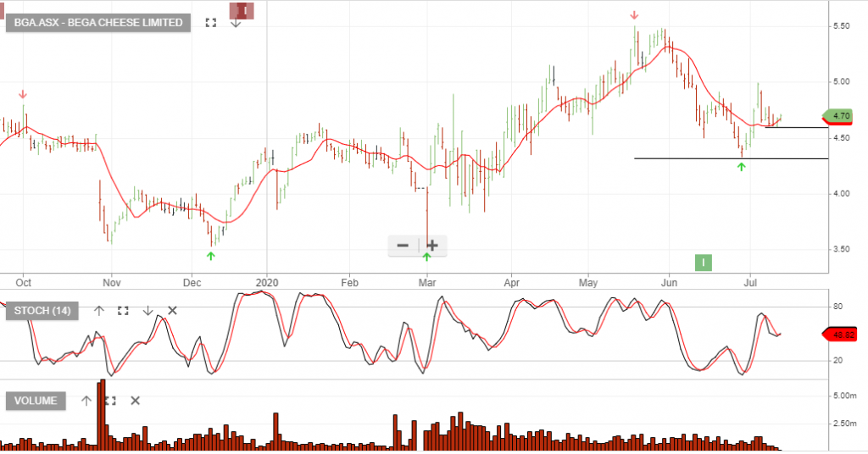The height and width of the screenshot is (454, 868).
Task: Click the May label on time axis
Action: [588, 283]
